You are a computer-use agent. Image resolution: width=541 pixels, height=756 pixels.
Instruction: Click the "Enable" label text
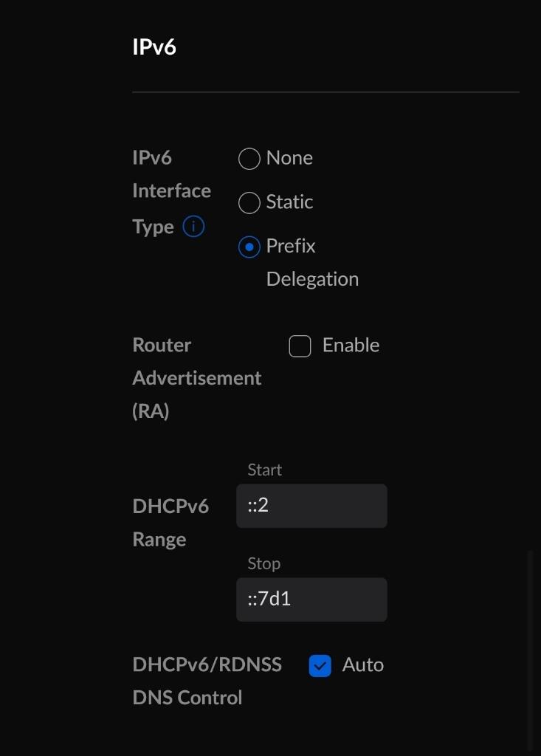pos(351,346)
